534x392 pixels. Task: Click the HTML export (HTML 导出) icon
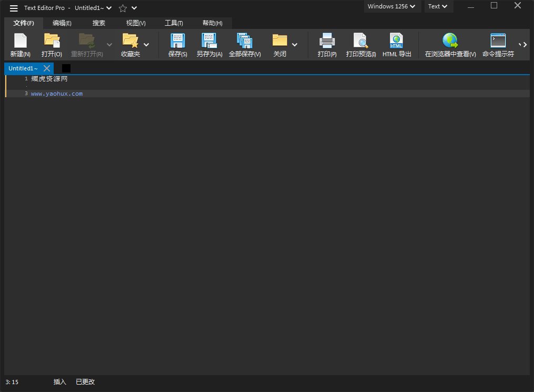[x=396, y=41]
